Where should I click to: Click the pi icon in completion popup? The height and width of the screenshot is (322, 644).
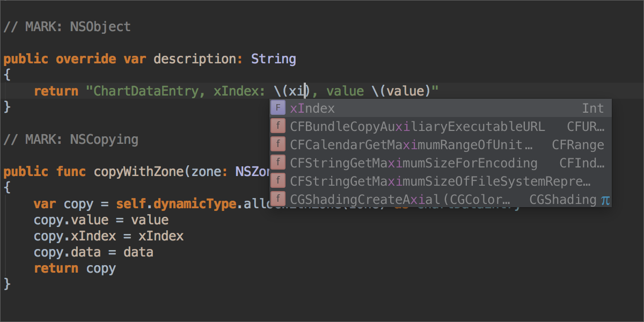tap(605, 200)
